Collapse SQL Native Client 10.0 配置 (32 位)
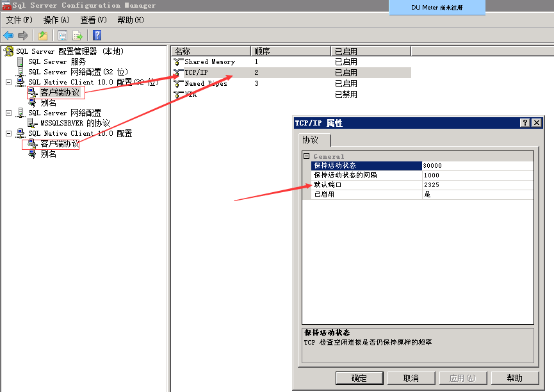The width and height of the screenshot is (554, 392). tap(8, 83)
